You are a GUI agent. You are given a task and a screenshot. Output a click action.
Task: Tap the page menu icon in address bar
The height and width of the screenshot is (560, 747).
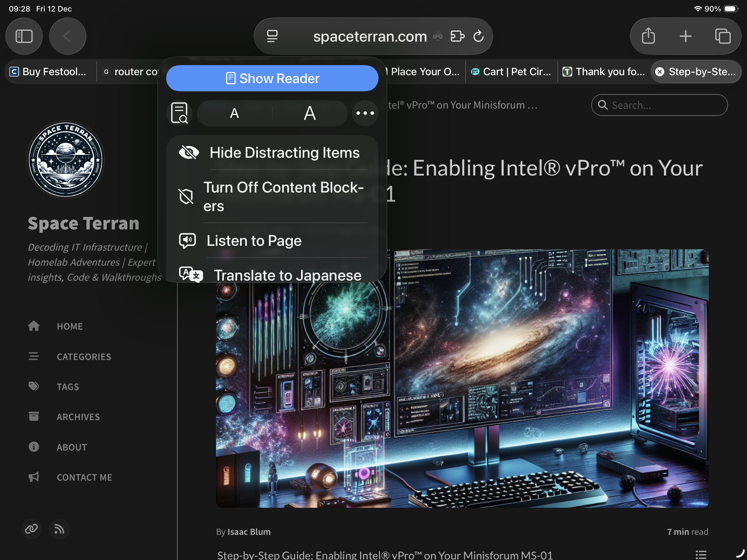272,36
